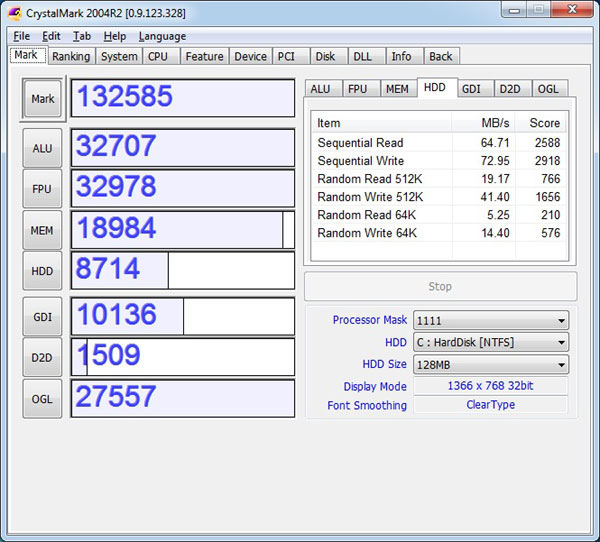Expand the Processor Mask dropdown
Viewport: 600px width, 542px height.
click(491, 320)
